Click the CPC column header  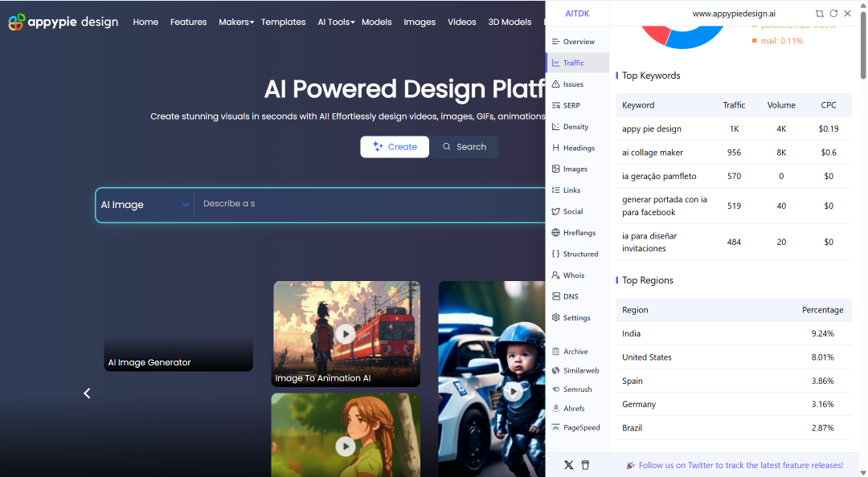coord(829,105)
